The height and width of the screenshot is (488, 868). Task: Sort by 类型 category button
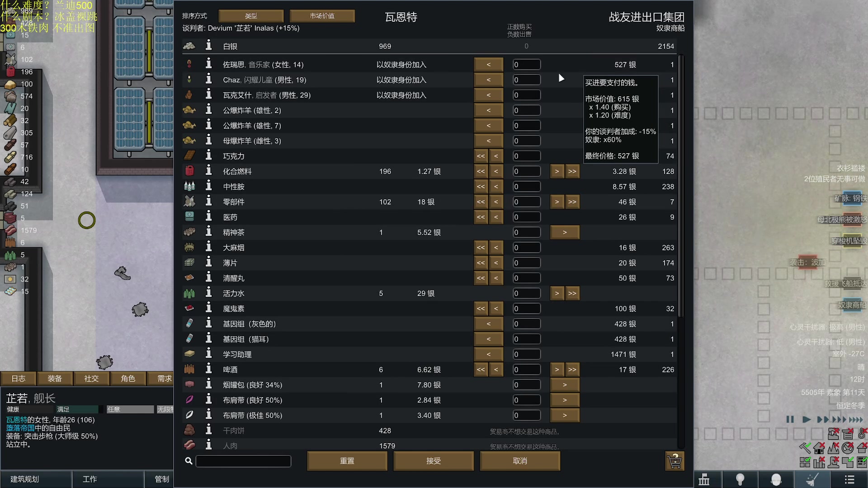pyautogui.click(x=251, y=16)
